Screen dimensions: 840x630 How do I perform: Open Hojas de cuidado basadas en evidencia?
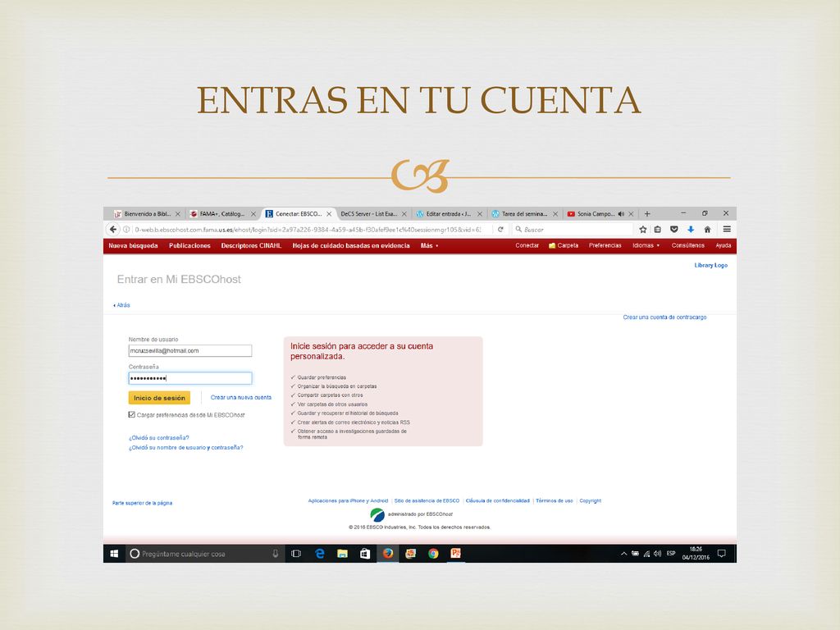[351, 245]
